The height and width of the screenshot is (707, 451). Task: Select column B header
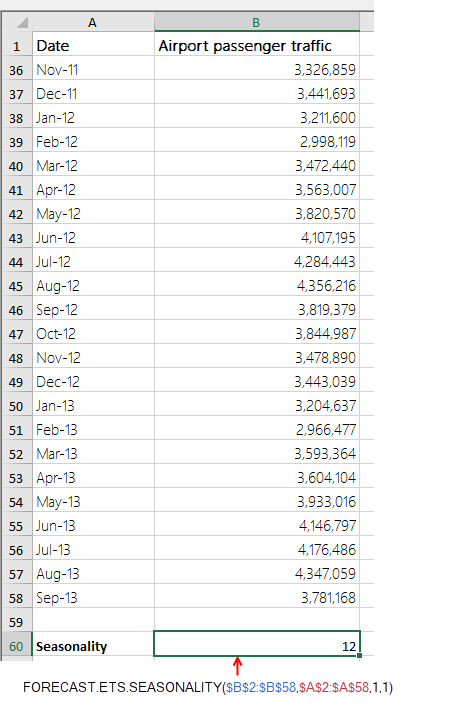[257, 22]
